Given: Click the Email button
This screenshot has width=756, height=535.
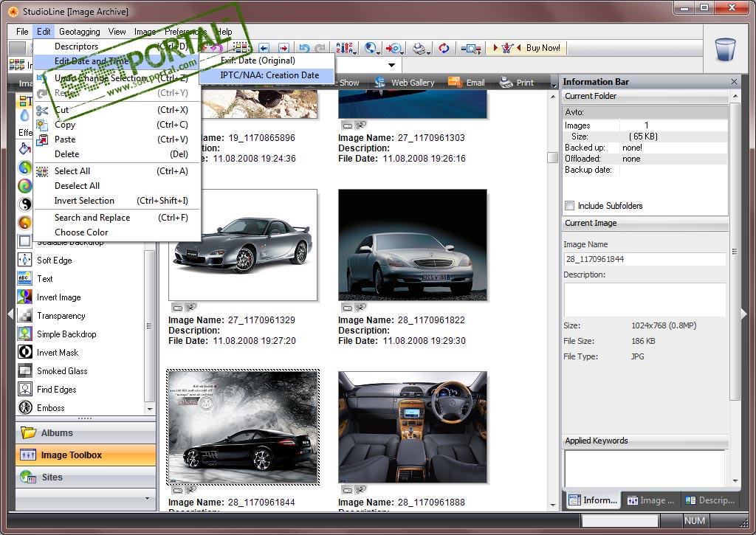Looking at the screenshot, I should [x=467, y=83].
